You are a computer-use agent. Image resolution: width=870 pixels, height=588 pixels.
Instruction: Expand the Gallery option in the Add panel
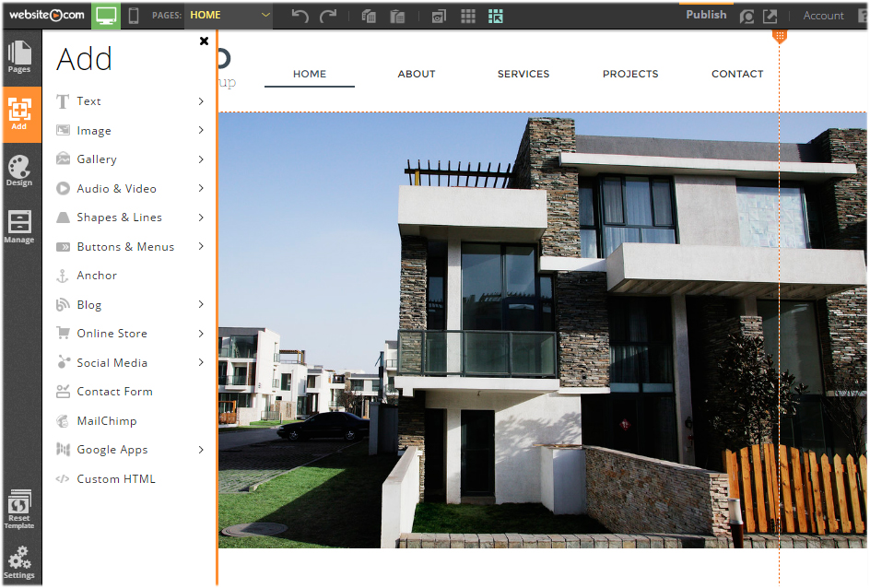click(x=97, y=159)
